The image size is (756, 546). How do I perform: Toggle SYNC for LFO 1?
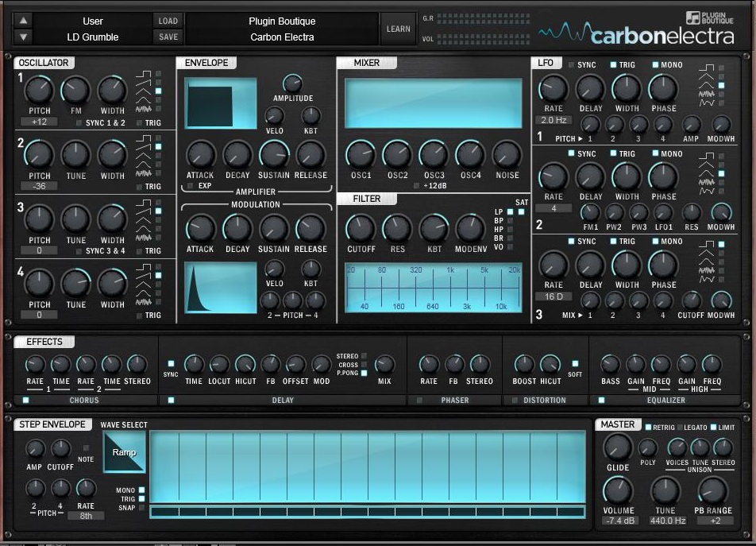click(571, 64)
